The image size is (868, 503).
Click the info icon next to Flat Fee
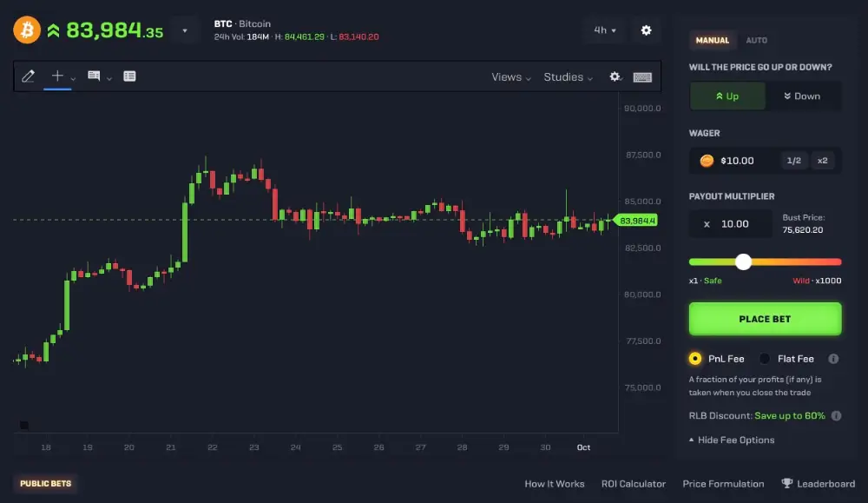(833, 359)
